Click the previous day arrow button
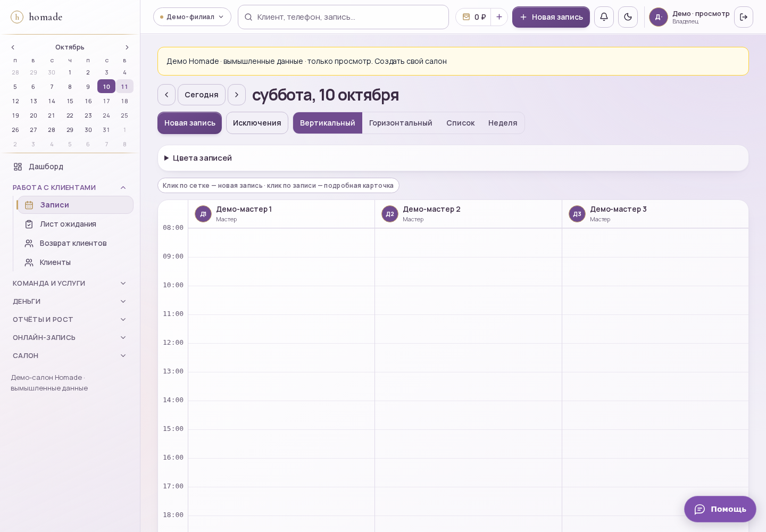Screen dimensions: 766x532 [166, 95]
